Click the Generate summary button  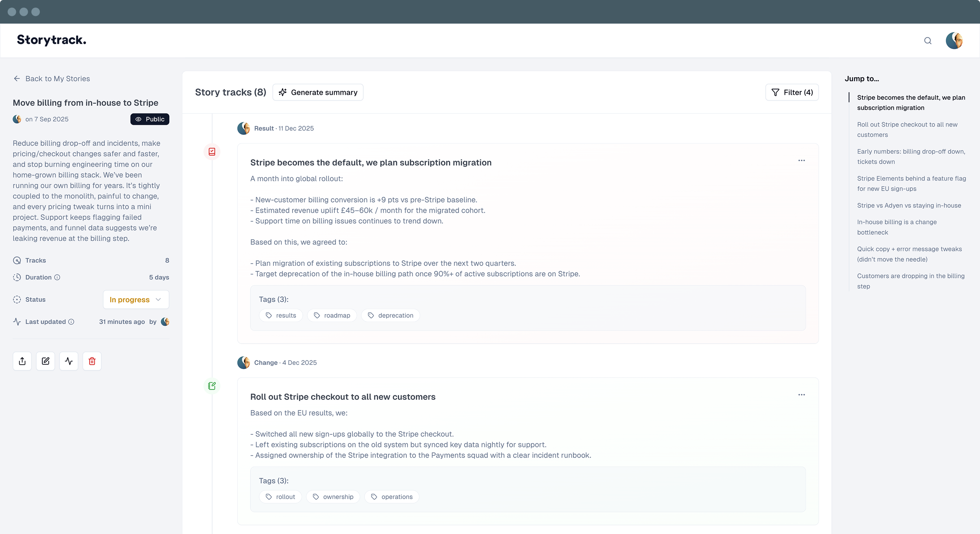[x=318, y=92]
